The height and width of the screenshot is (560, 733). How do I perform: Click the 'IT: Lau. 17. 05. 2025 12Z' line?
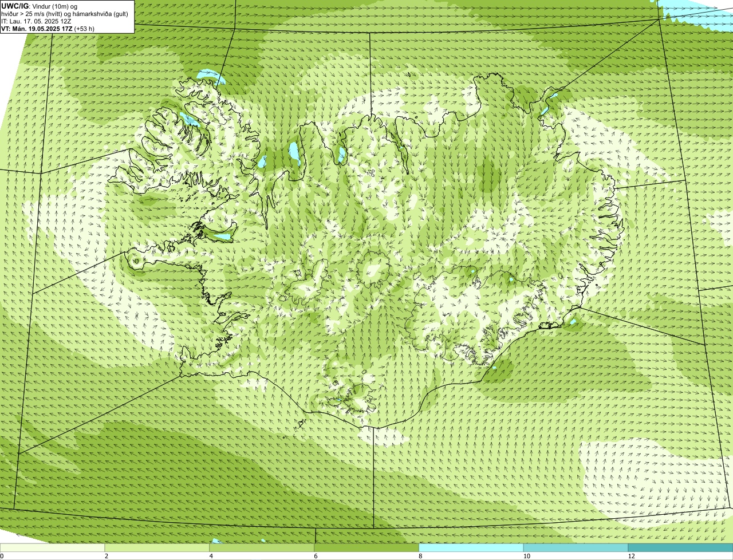[x=36, y=21]
